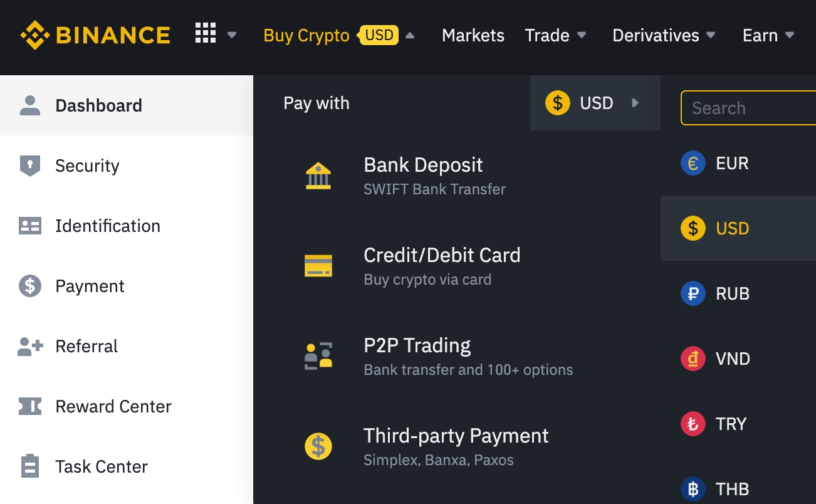The image size is (816, 504).
Task: Select the Referral sidebar item
Action: (x=86, y=346)
